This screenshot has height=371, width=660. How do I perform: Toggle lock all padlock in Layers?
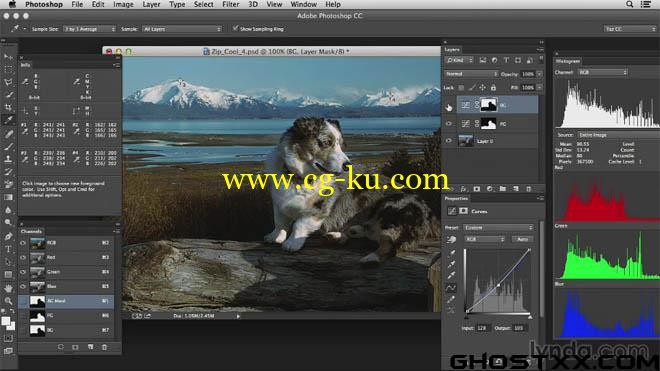coord(493,88)
